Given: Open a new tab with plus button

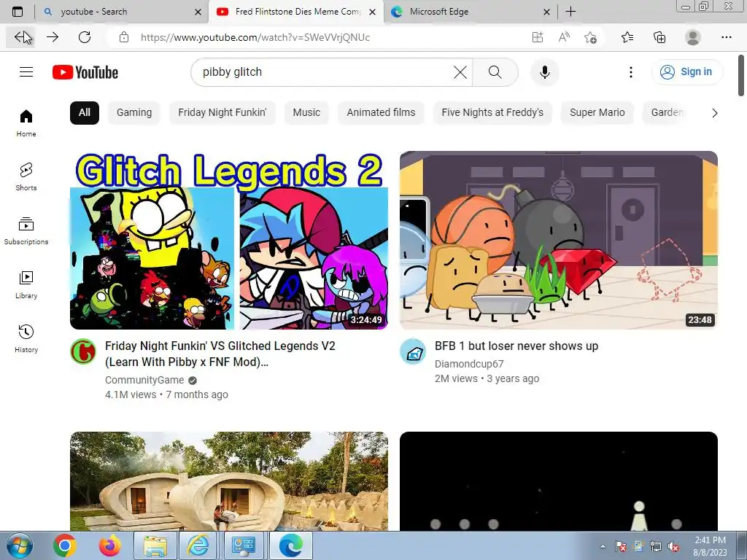Looking at the screenshot, I should coord(570,12).
